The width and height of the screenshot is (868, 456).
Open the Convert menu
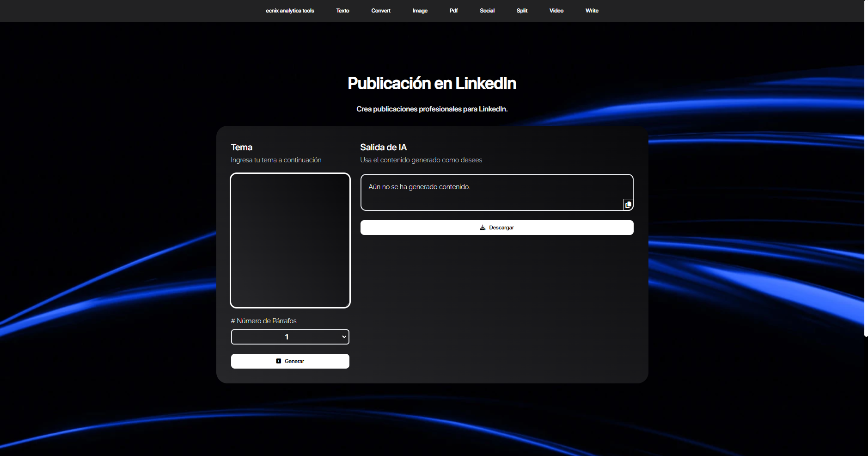(381, 11)
